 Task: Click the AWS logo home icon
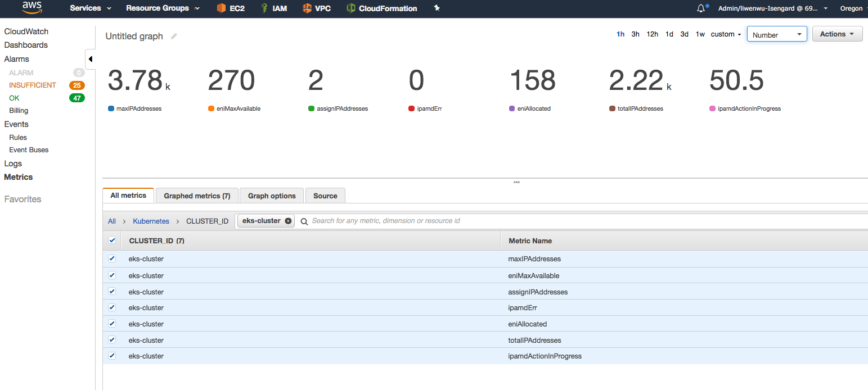click(33, 8)
